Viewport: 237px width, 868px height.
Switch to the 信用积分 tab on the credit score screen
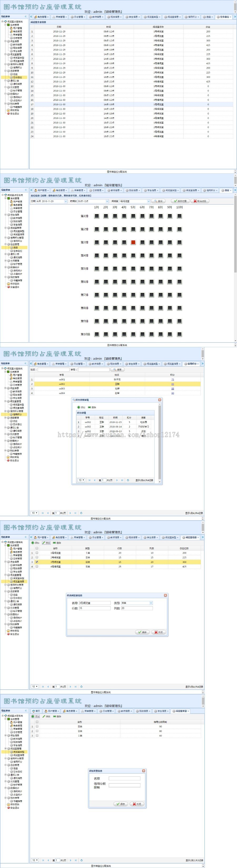(x=191, y=364)
